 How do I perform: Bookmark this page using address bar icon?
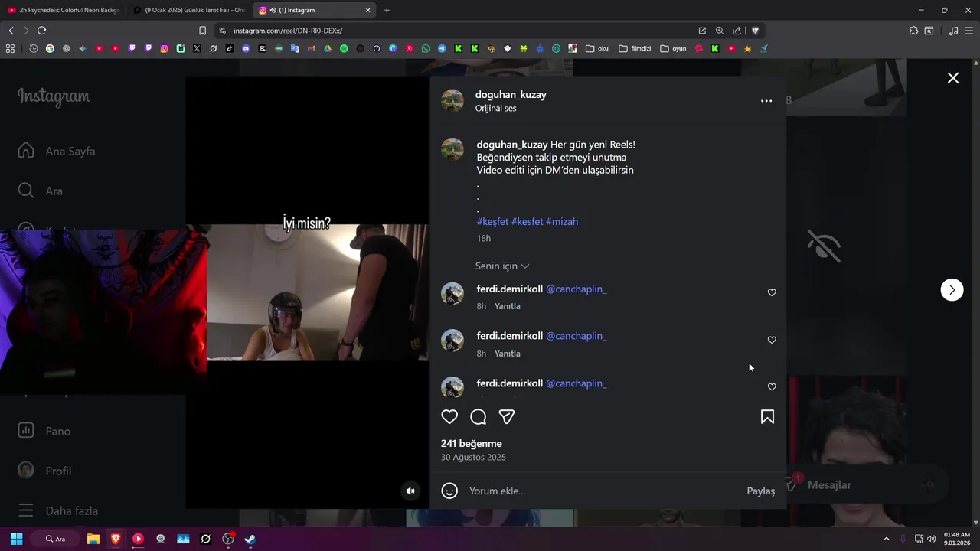202,31
